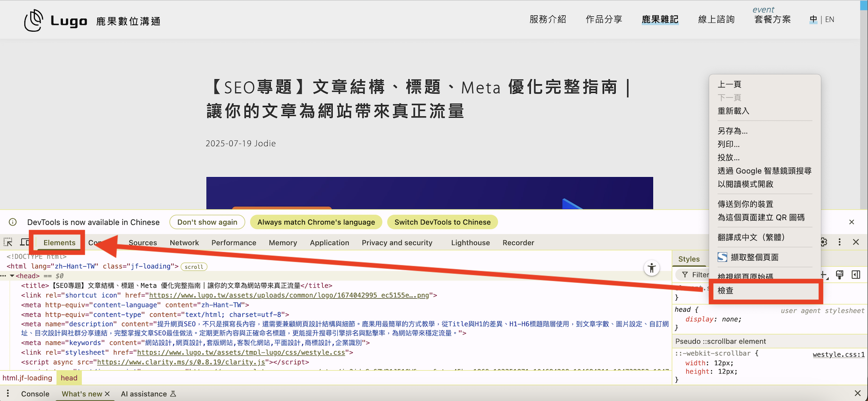
Task: Select 透過 Google 智慧鏡頭搜尋 menu item
Action: pos(765,171)
